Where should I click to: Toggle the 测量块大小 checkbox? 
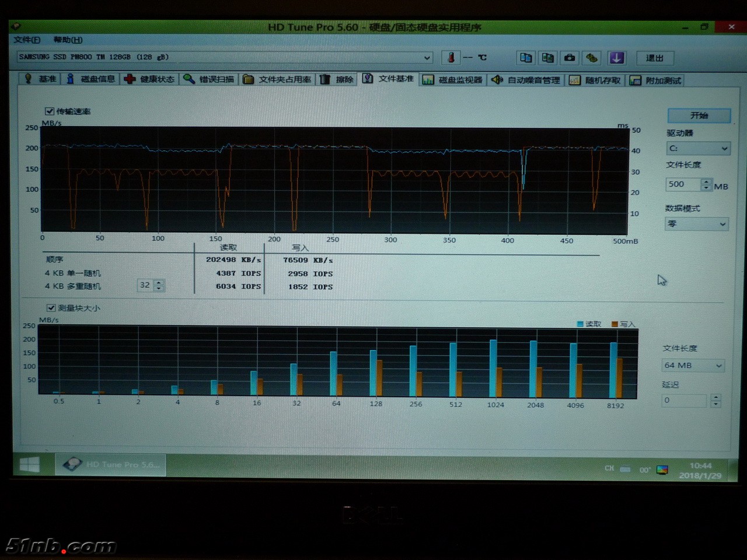[51, 307]
